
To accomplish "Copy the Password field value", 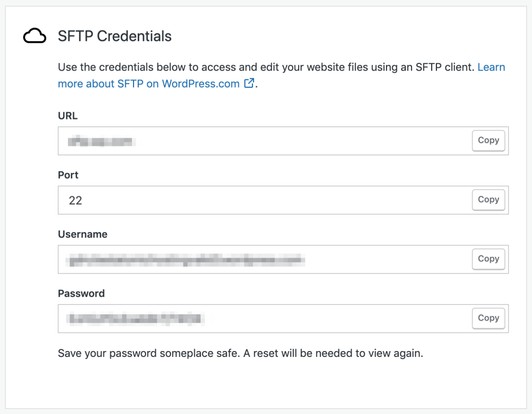I will (488, 318).
